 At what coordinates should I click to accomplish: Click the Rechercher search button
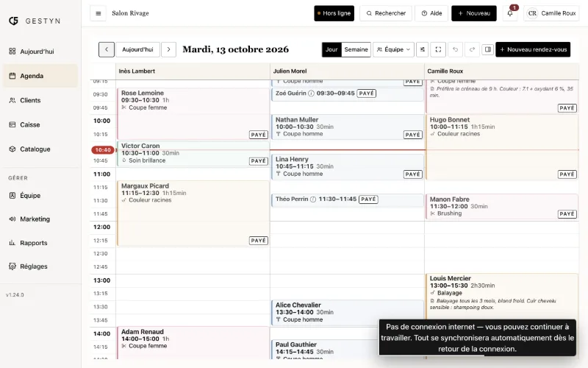pos(386,13)
